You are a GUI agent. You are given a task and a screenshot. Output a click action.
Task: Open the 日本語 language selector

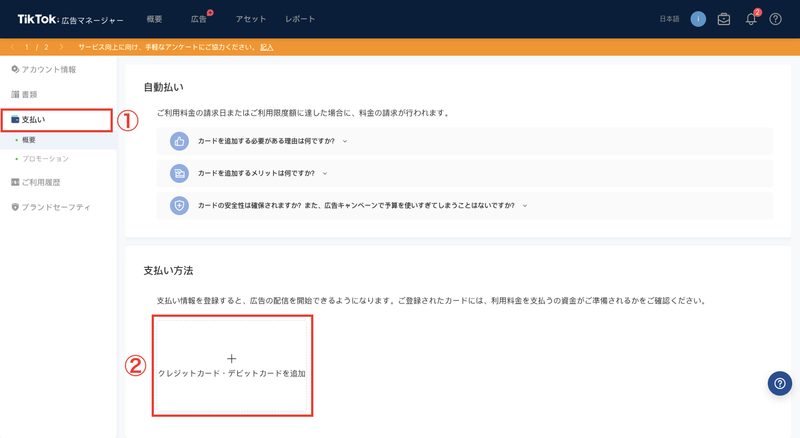point(669,19)
